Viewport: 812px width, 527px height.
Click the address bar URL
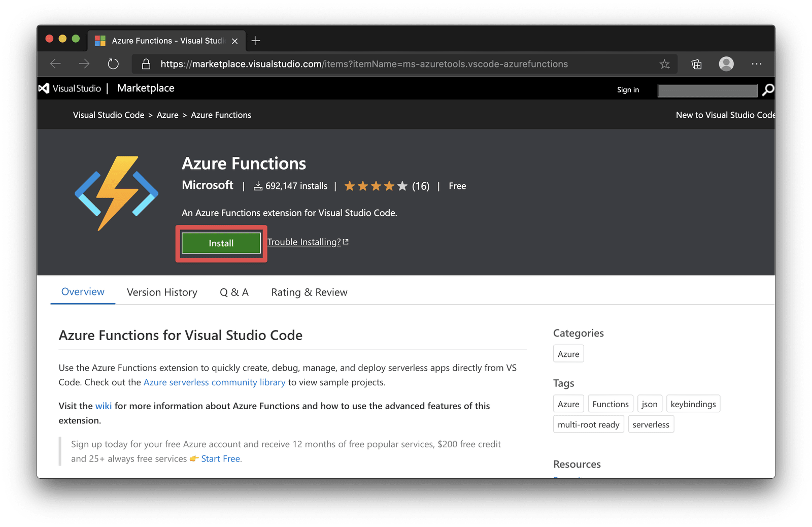(364, 64)
